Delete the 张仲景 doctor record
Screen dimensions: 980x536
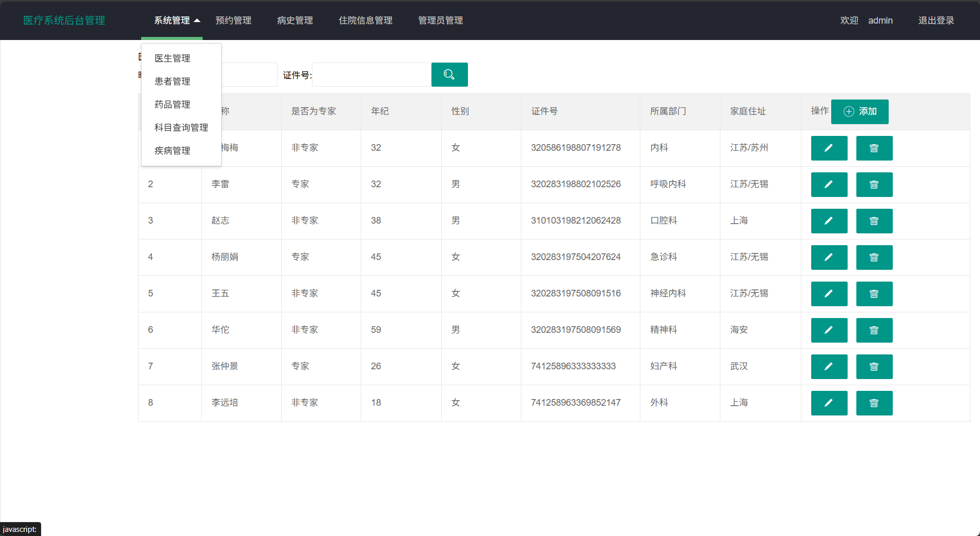(x=874, y=367)
